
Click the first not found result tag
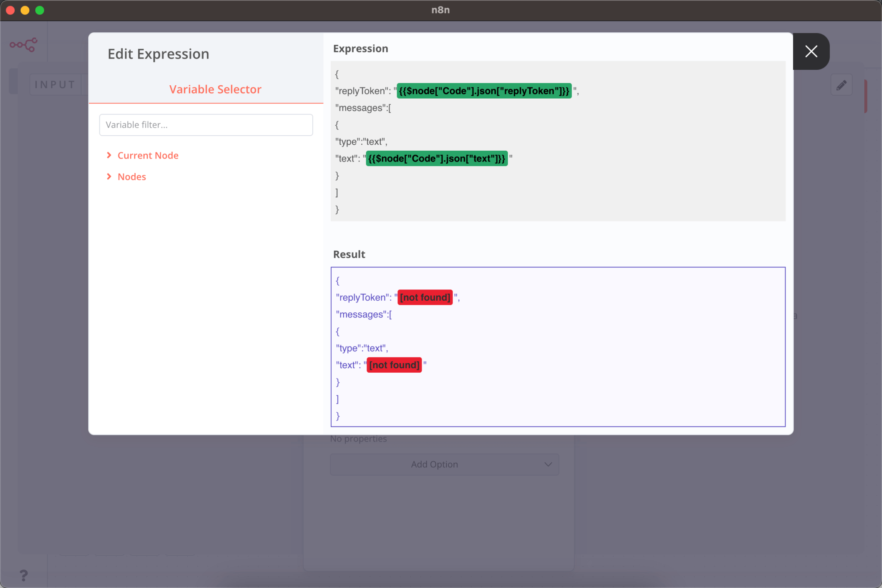[425, 297]
